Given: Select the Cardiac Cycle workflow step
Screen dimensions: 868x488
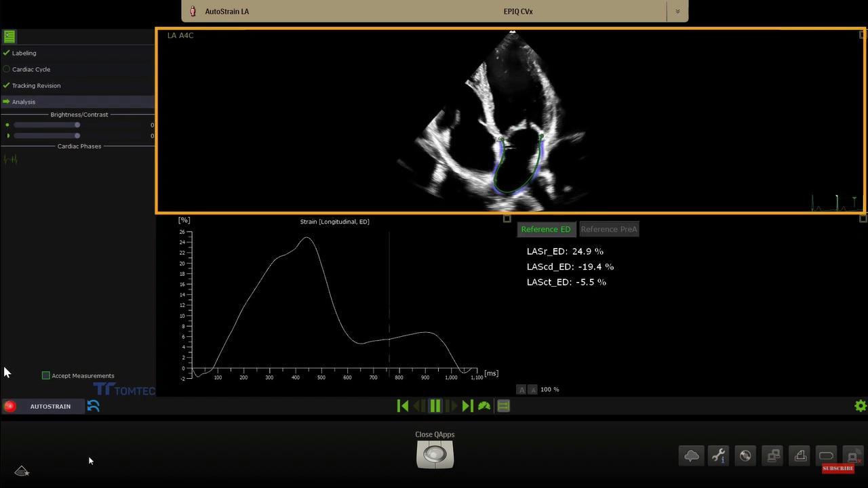Looking at the screenshot, I should tap(31, 69).
